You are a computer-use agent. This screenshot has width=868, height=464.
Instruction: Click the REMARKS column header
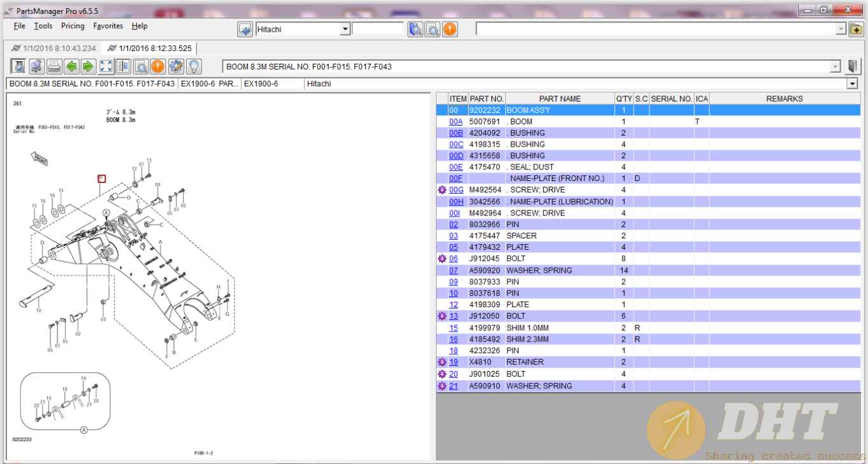[x=785, y=99]
